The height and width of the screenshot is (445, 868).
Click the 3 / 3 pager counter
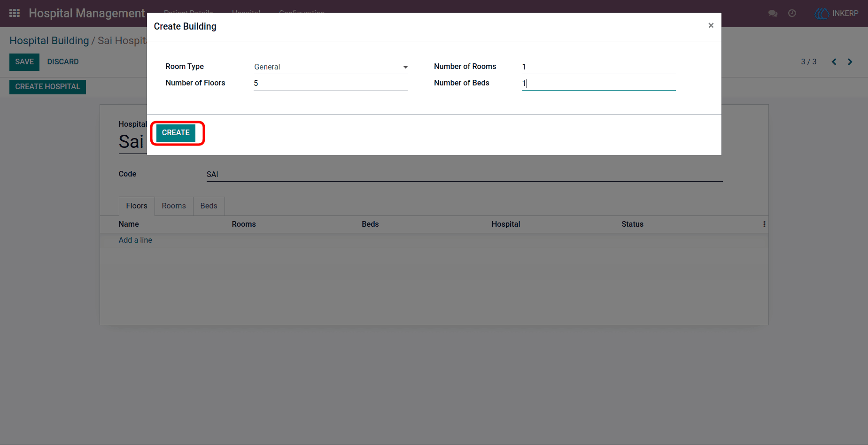809,62
